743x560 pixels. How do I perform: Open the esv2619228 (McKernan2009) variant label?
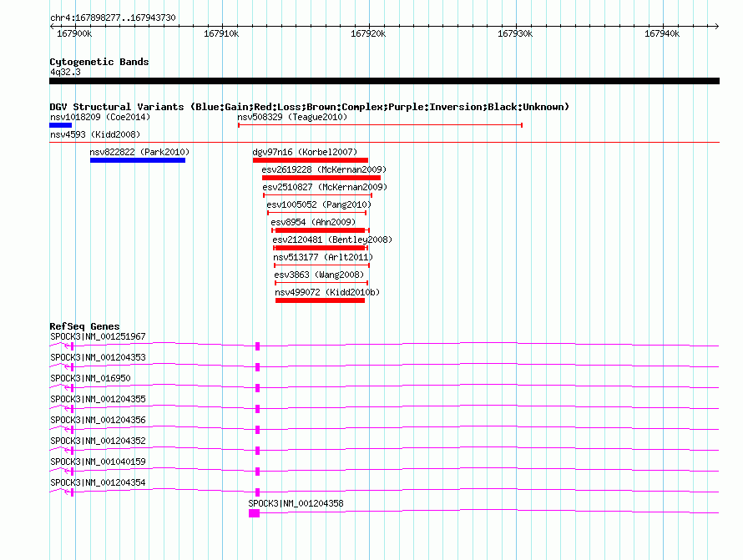coord(324,169)
